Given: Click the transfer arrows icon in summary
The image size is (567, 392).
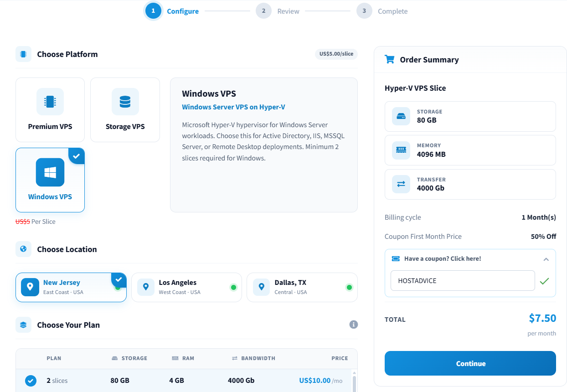Looking at the screenshot, I should coord(401,184).
